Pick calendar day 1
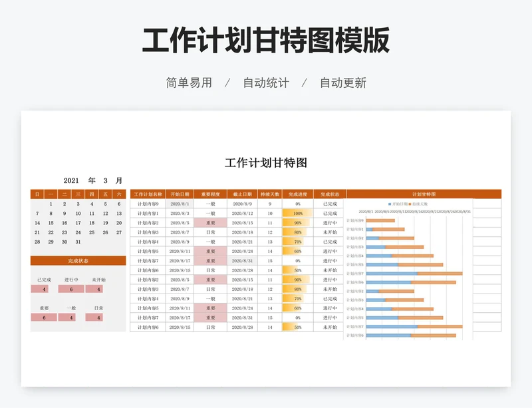Screen dimensions: 532x408 click(51, 204)
